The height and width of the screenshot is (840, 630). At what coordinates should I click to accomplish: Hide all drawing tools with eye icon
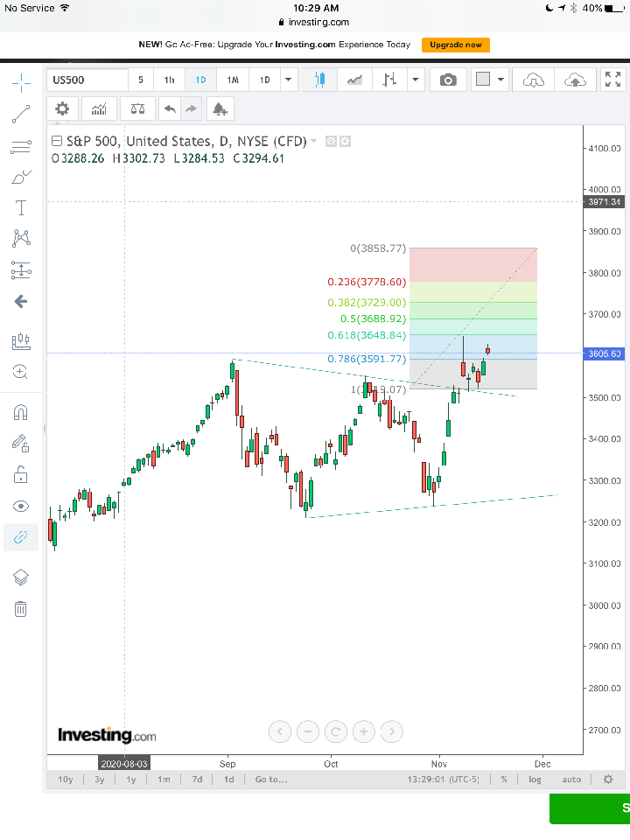[21, 507]
